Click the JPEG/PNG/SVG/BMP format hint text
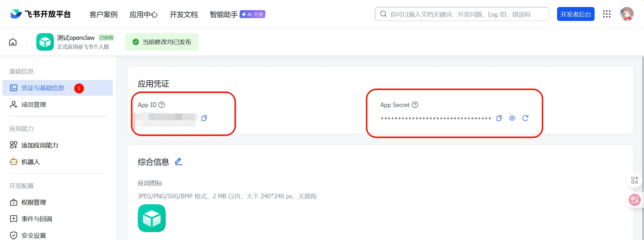 tap(227, 196)
